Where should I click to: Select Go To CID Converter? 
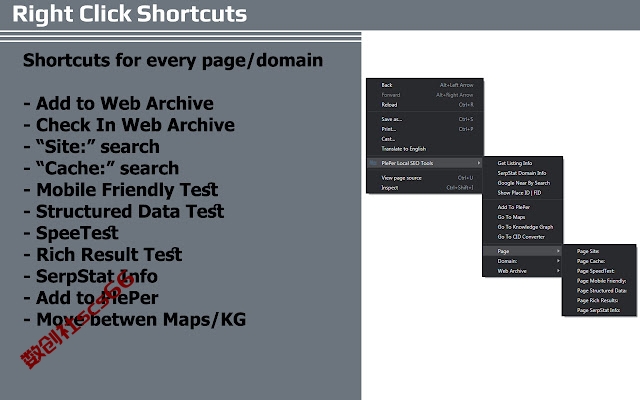[x=522, y=236]
